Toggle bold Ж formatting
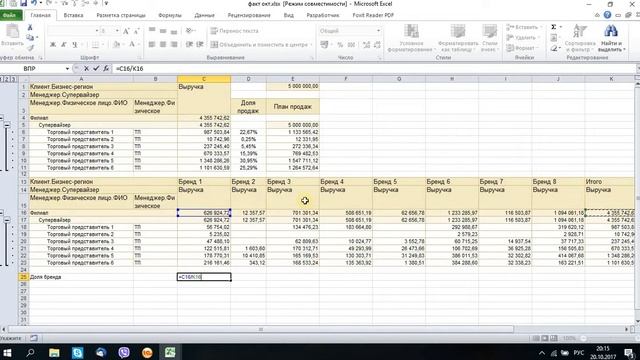Viewport: 640px width, 360px height. tap(53, 44)
